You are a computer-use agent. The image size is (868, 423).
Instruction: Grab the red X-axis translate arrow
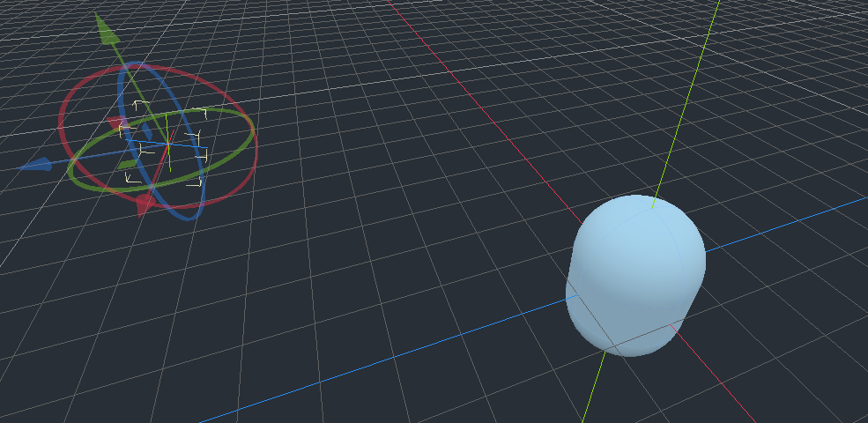point(145,204)
